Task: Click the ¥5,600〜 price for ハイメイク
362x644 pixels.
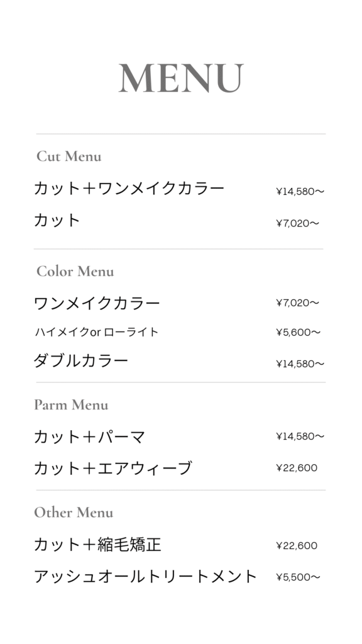Action: [x=298, y=332]
